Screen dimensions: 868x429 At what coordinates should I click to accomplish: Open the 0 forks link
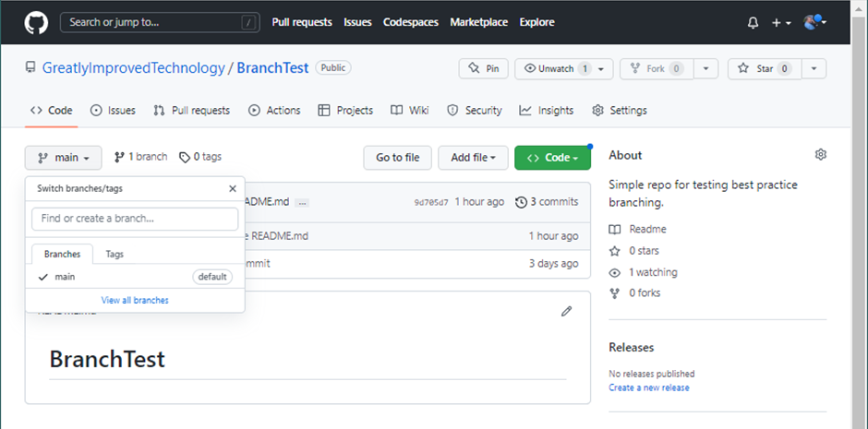(635, 293)
